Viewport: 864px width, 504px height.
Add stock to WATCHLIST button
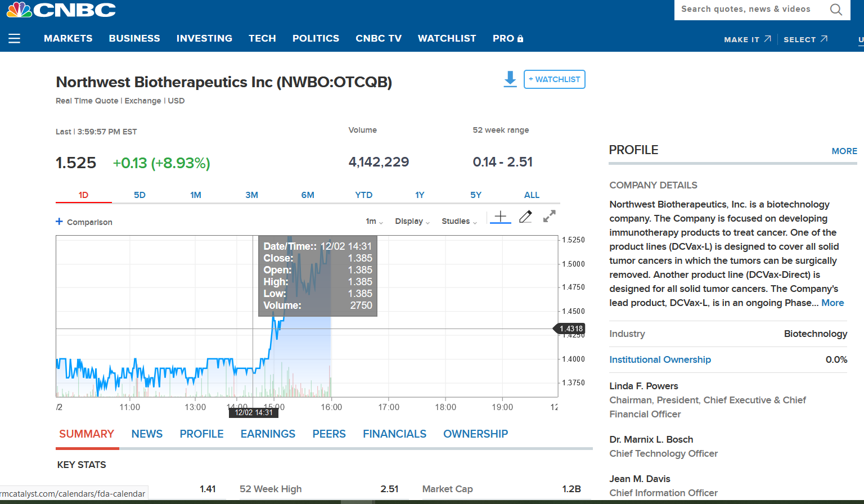coord(554,79)
